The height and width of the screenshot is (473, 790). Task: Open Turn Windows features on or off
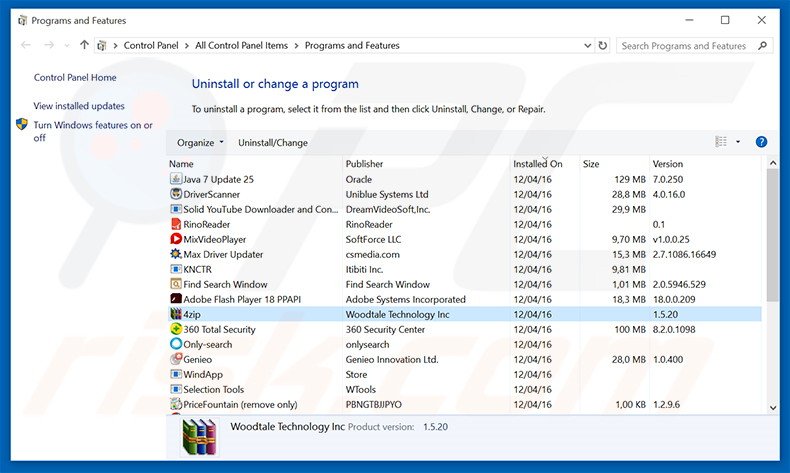[x=93, y=131]
